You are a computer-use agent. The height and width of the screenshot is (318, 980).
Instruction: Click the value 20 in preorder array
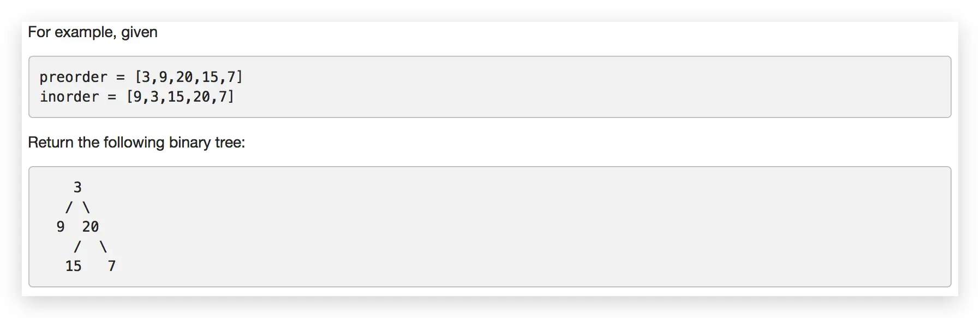click(x=184, y=77)
